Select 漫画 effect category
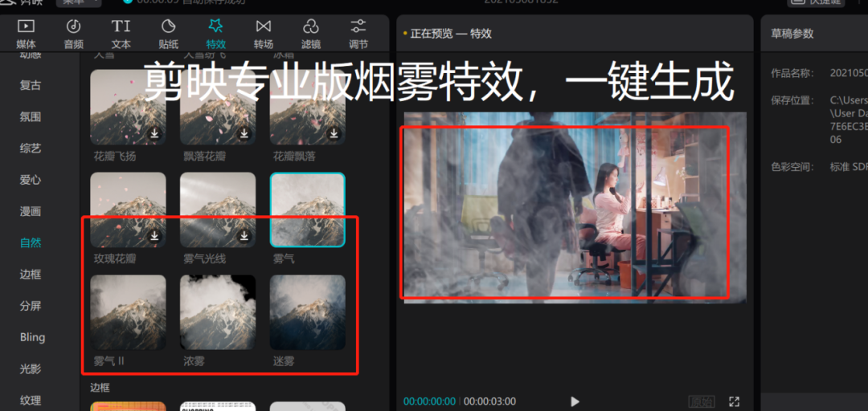868x411 pixels. [31, 211]
